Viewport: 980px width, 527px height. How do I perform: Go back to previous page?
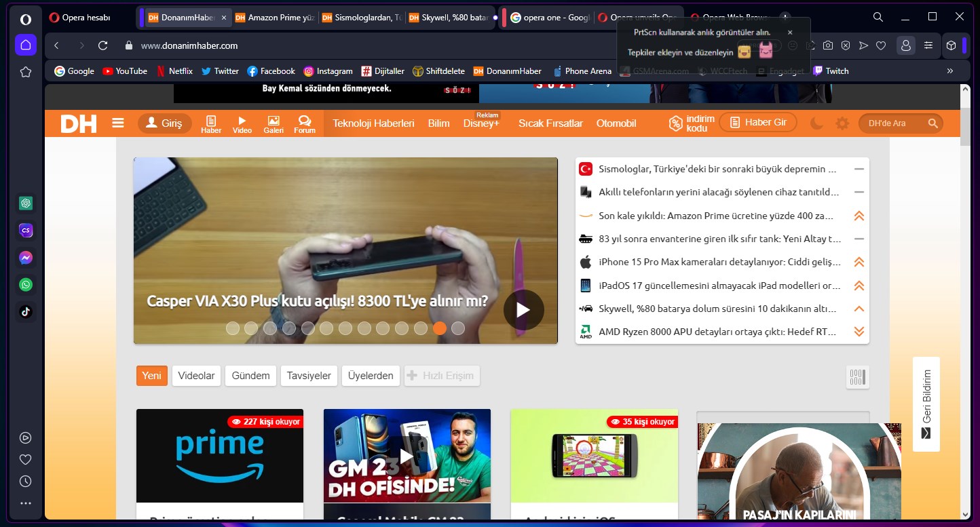[x=57, y=45]
